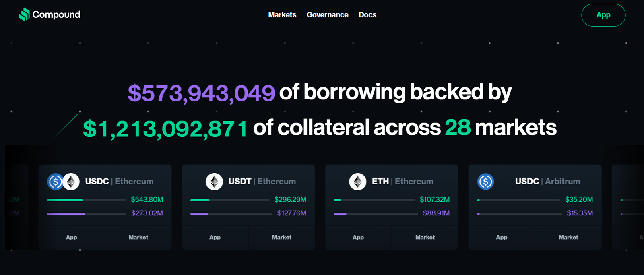View Market details for USDT Ethereum
The height and width of the screenshot is (275, 644).
point(281,238)
